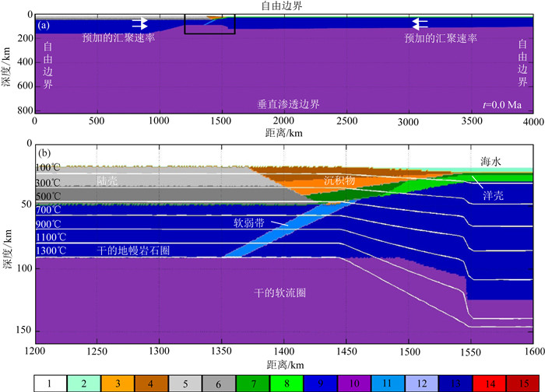This screenshot has height=392, width=545.
Task: Click the right white convergence arrows in panel (a)
Action: (420, 23)
